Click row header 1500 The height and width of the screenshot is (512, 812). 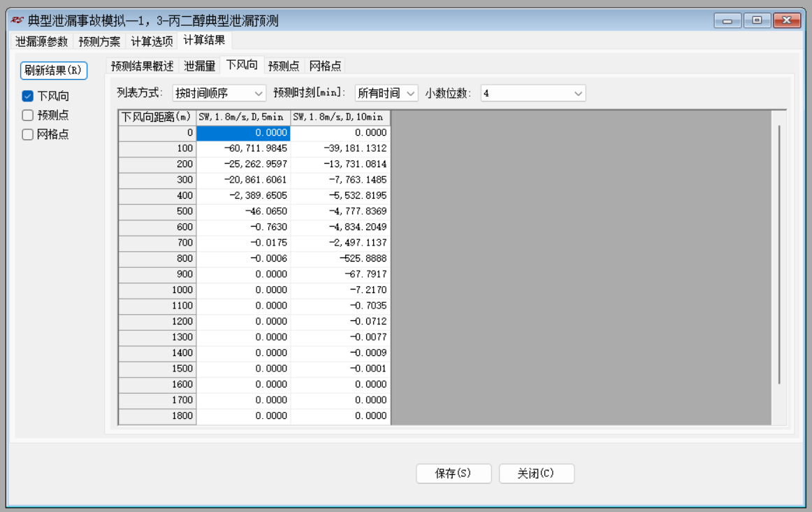(x=157, y=369)
